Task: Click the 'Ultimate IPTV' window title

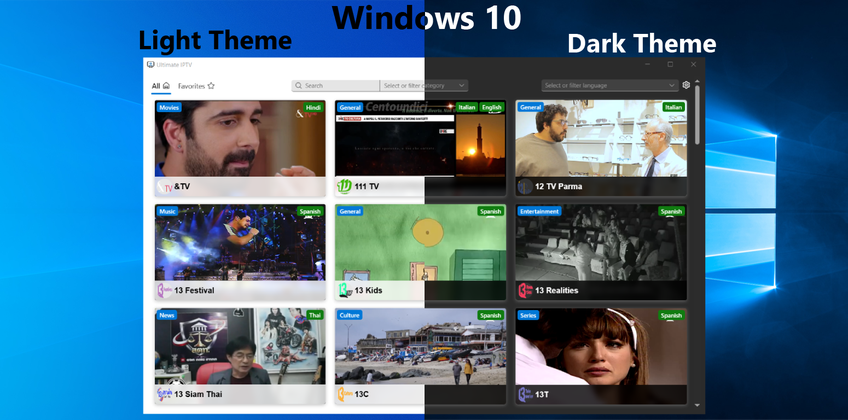Action: 174,65
